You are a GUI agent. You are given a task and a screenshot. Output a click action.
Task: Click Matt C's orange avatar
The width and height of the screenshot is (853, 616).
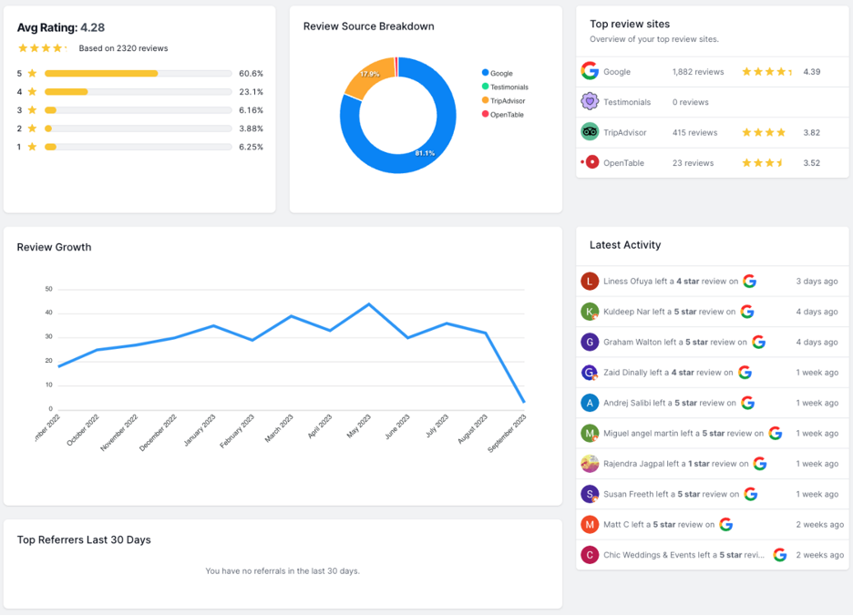point(590,525)
